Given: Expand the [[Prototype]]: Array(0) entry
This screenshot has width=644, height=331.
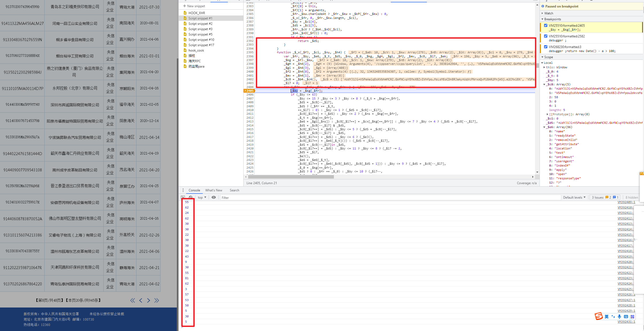Looking at the screenshot, I should click(548, 114).
